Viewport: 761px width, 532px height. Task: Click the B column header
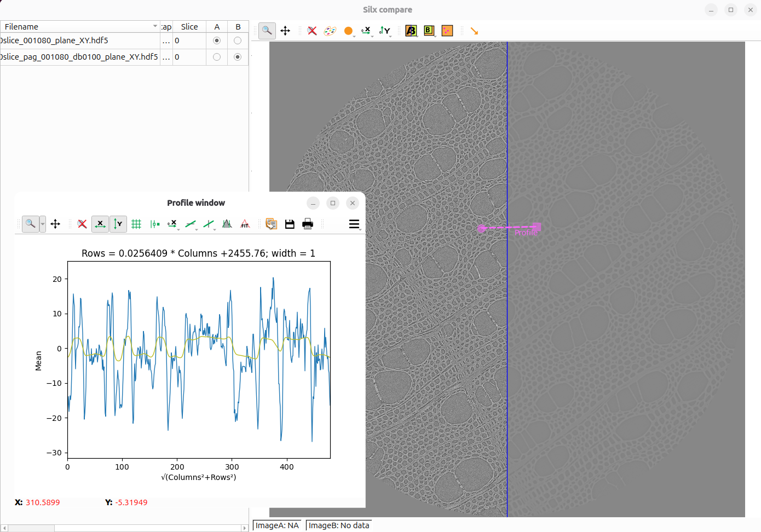238,26
